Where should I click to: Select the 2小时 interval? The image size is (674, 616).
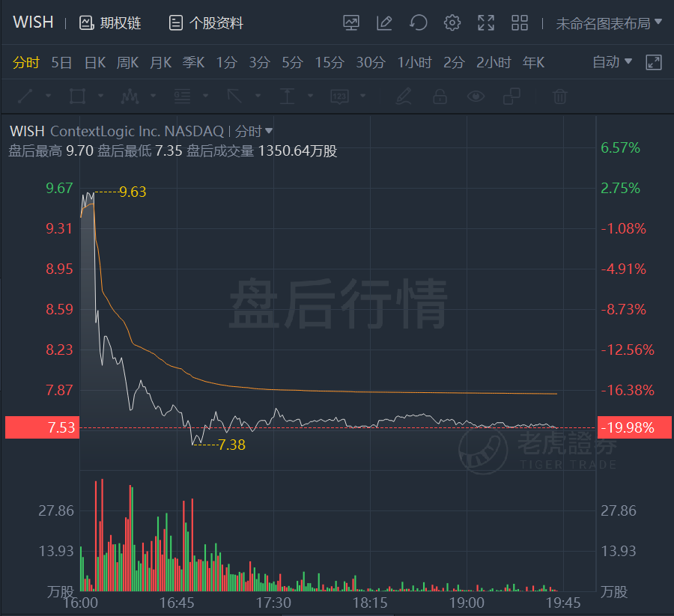coord(494,63)
